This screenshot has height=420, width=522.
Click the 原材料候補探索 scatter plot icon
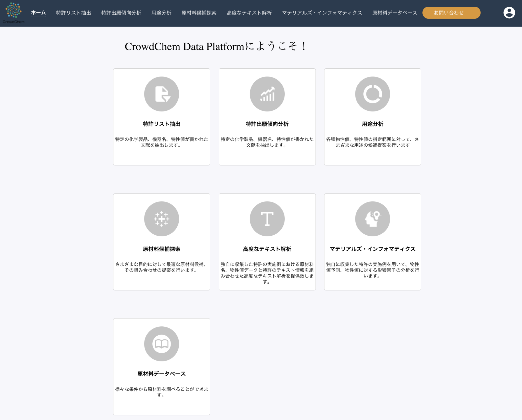[162, 219]
